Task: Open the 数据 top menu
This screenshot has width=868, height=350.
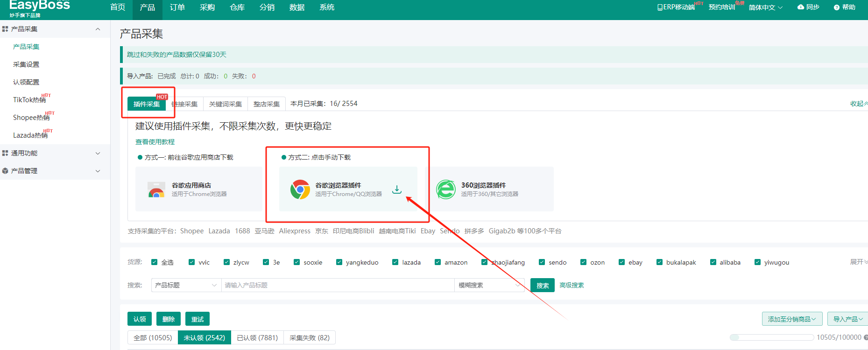Action: coord(297,7)
